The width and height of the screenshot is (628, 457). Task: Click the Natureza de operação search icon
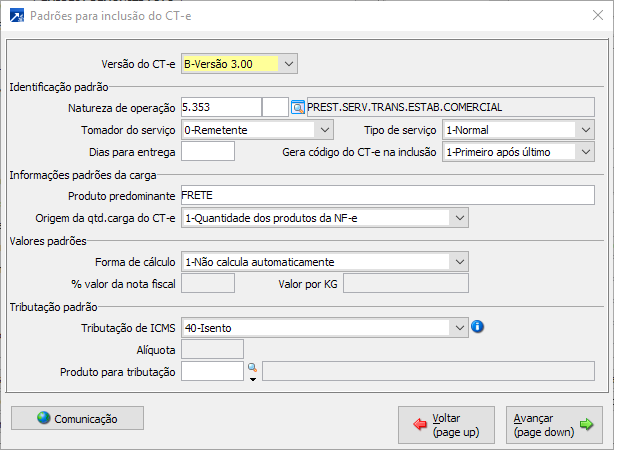298,107
